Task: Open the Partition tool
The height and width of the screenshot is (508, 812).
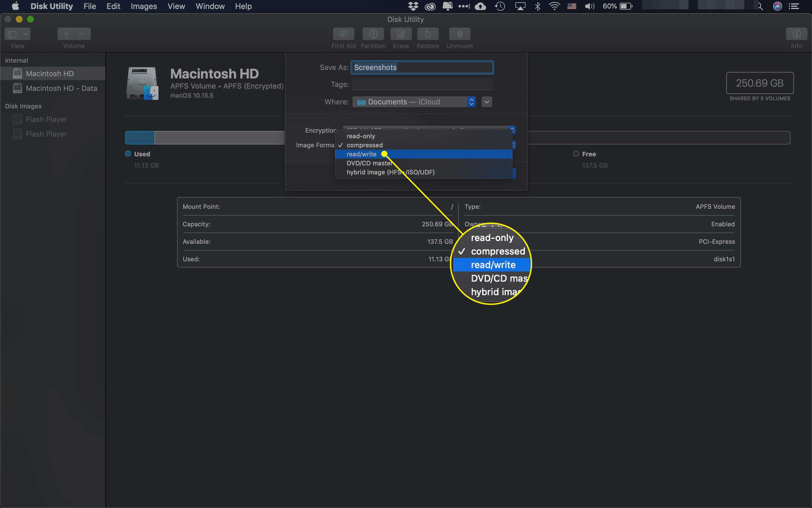Action: pos(373,34)
